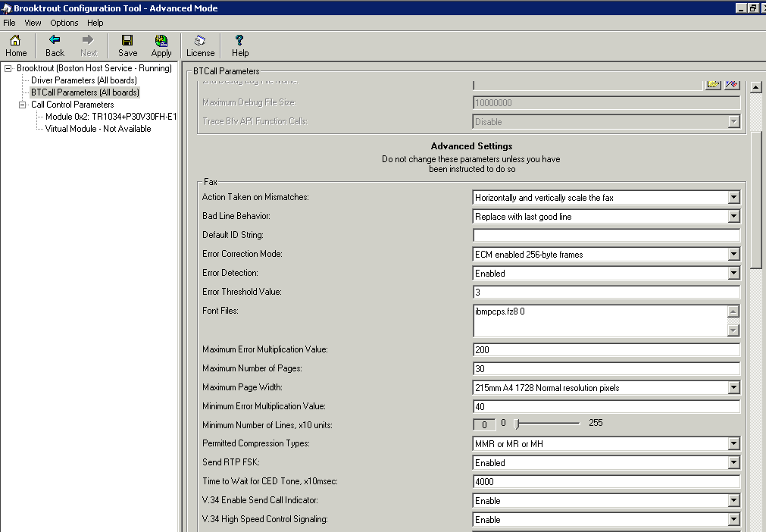Click Minimum Error Multiplication Value field
Image resolution: width=766 pixels, height=532 pixels.
pos(606,406)
